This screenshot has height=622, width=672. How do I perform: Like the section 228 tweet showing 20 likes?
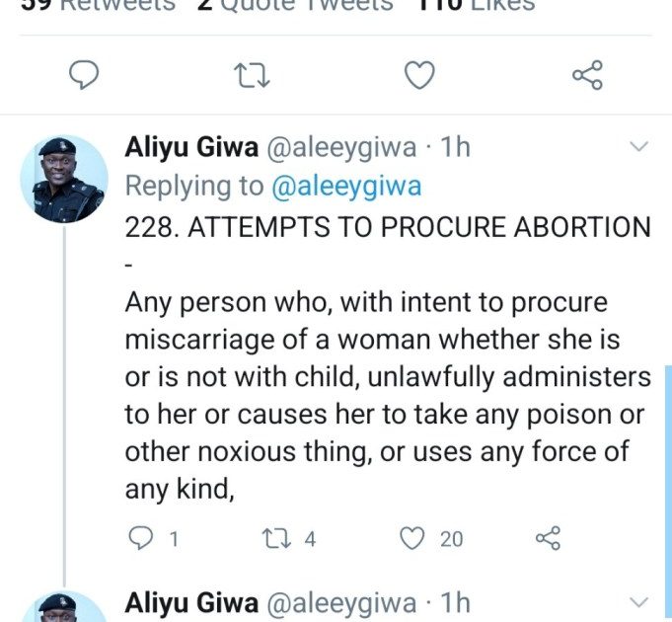413,538
